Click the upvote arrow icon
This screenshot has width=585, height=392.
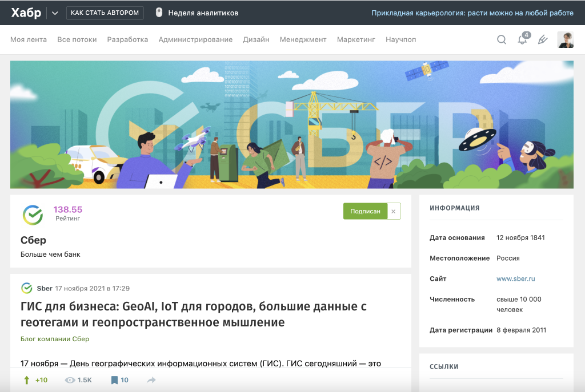tap(26, 380)
